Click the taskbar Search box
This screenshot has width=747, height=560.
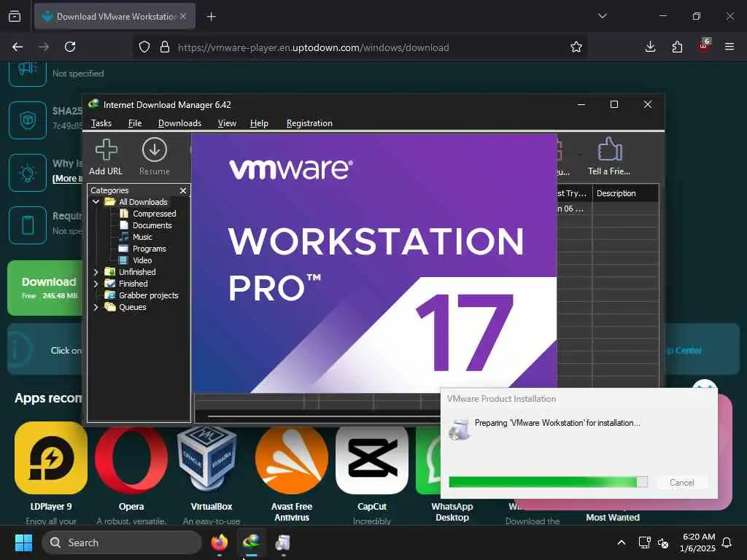coord(122,542)
